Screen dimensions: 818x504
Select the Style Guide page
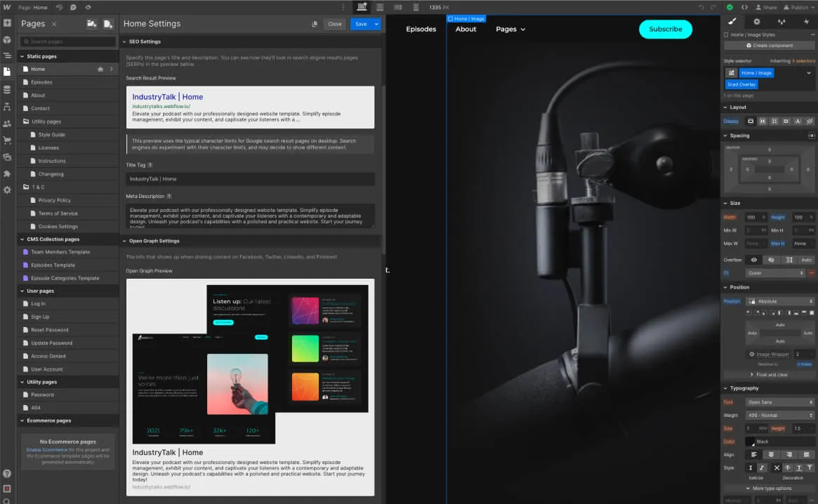pyautogui.click(x=68, y=135)
